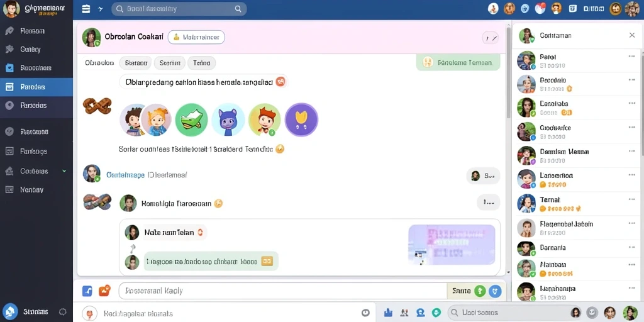Select the red-haired character emoji avatar
644x322 pixels.
coord(265,120)
